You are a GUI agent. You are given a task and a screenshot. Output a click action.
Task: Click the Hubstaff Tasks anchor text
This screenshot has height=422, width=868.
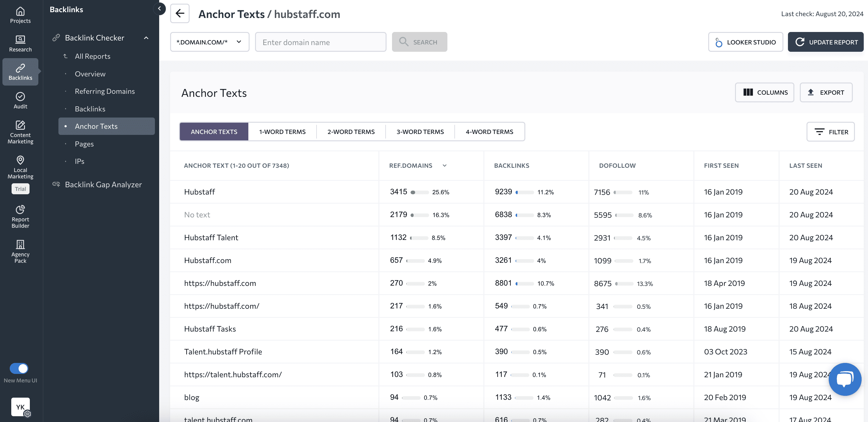click(210, 329)
